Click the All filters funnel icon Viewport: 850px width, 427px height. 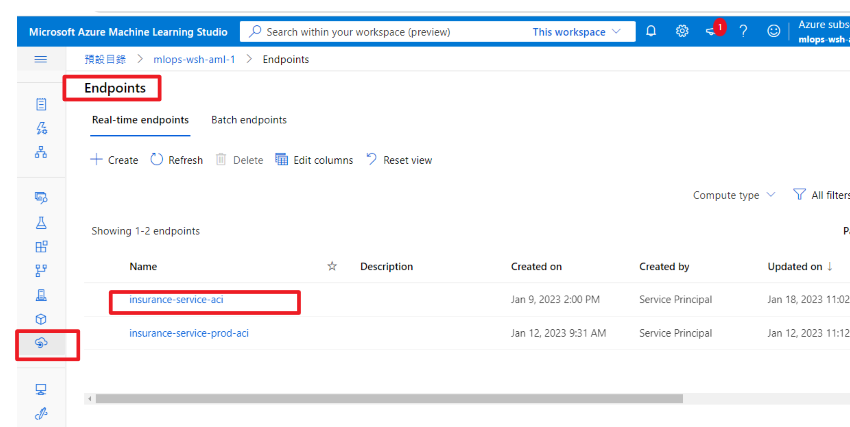pos(799,195)
